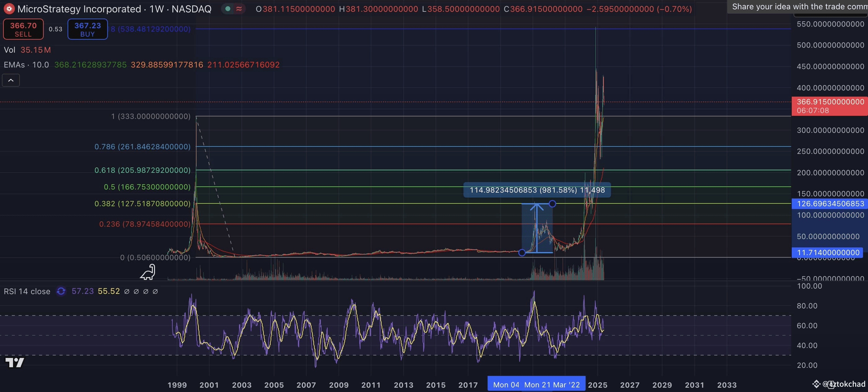Select the Fib 0 (0.50600000000) label
Viewport: 868px width, 392px height.
click(155, 258)
